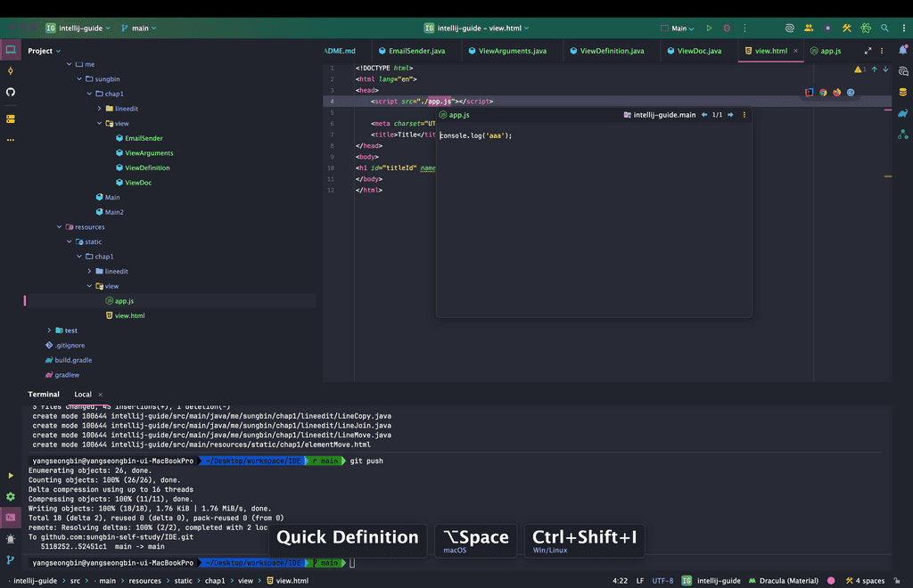Toggle the Project tool window icon

(x=11, y=51)
